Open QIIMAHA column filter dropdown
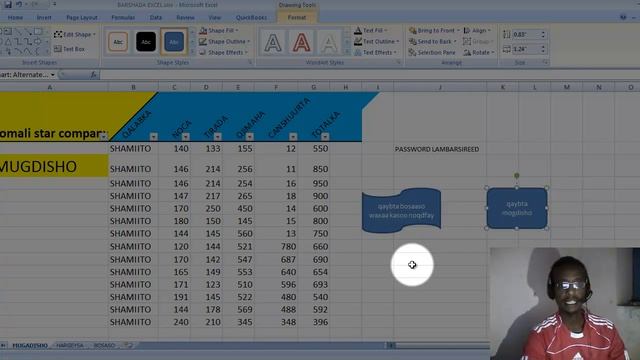640x360 pixels. [x=249, y=137]
